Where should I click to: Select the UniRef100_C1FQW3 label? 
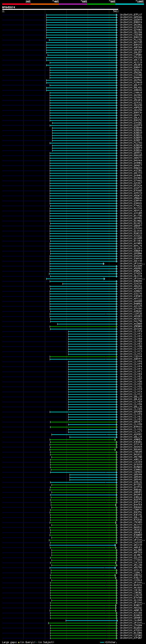pyautogui.click(x=131, y=635)
